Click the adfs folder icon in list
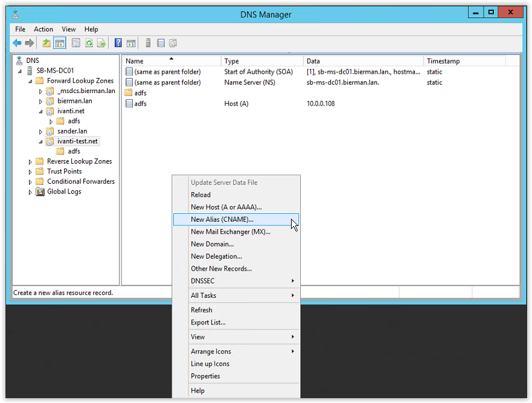The image size is (532, 403). pyautogui.click(x=128, y=92)
